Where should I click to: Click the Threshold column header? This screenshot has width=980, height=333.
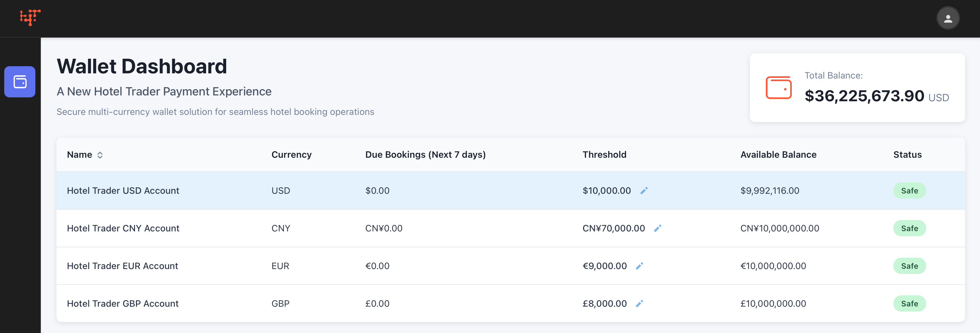pos(604,154)
